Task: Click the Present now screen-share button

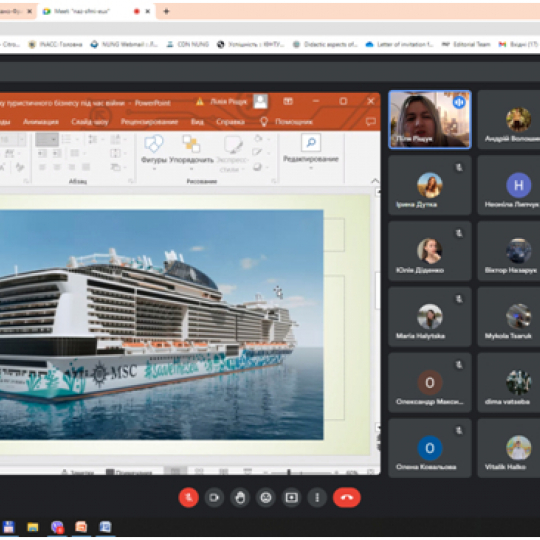Action: pyautogui.click(x=291, y=497)
